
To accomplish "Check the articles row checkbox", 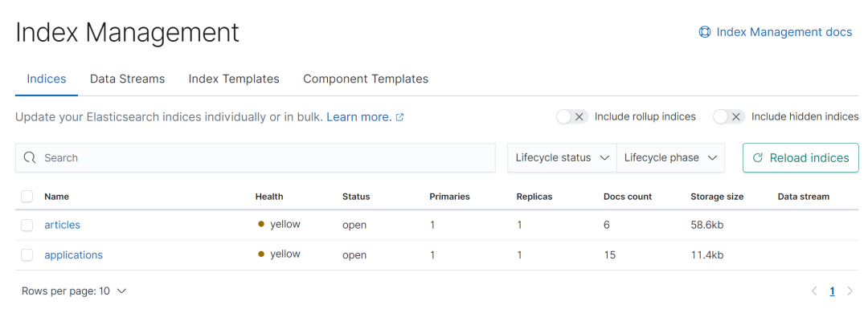I will (x=27, y=225).
